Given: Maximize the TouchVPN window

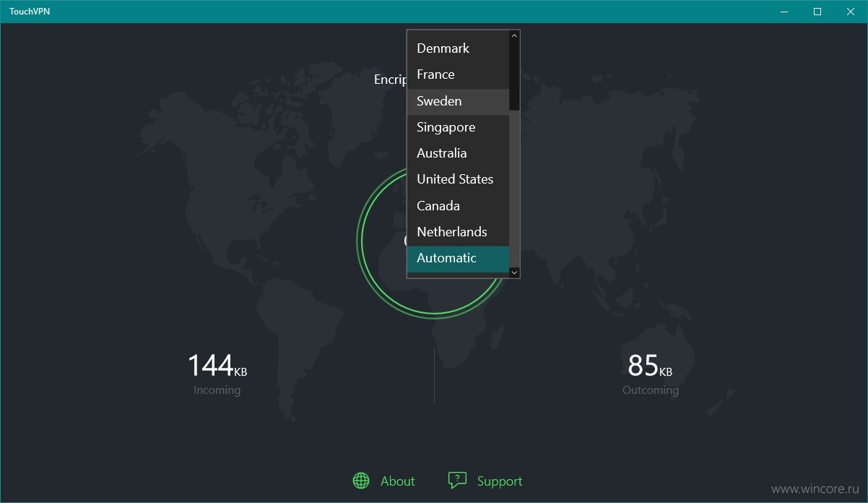Looking at the screenshot, I should coord(817,12).
